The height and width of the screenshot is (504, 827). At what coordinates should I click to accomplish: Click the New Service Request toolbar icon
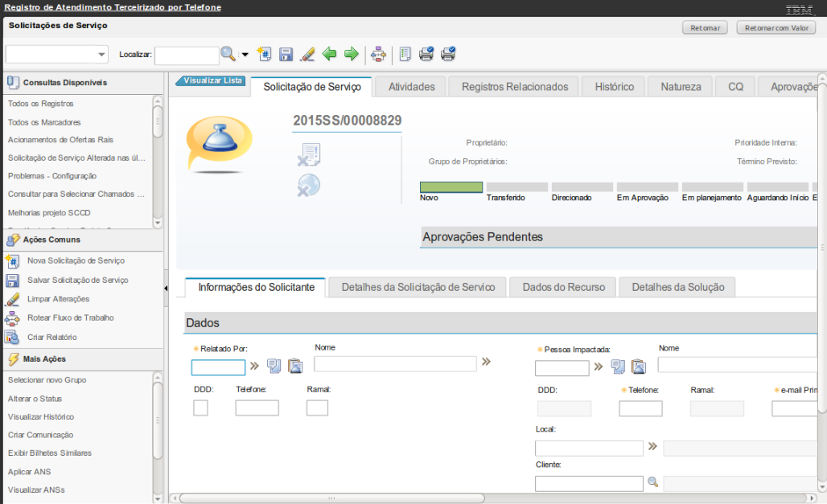click(x=264, y=55)
